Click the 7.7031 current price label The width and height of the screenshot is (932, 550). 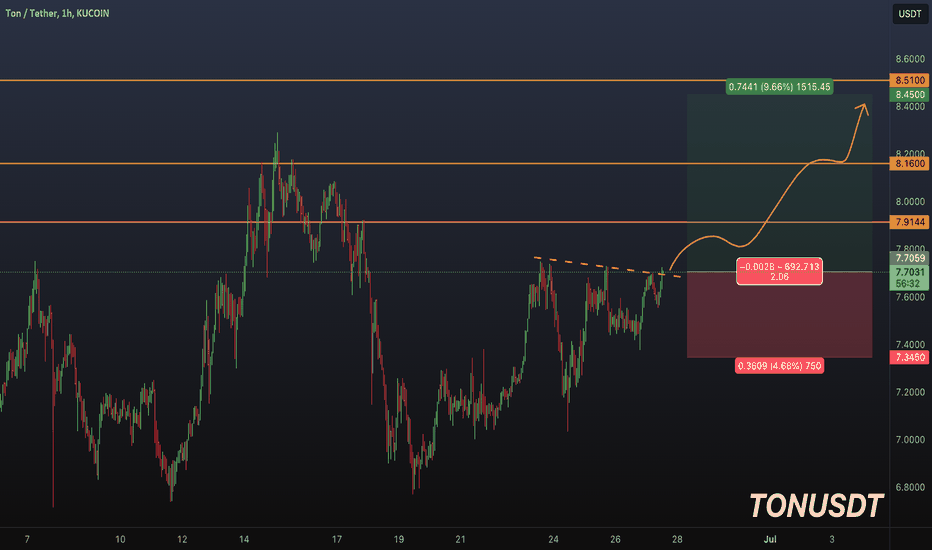pos(909,272)
